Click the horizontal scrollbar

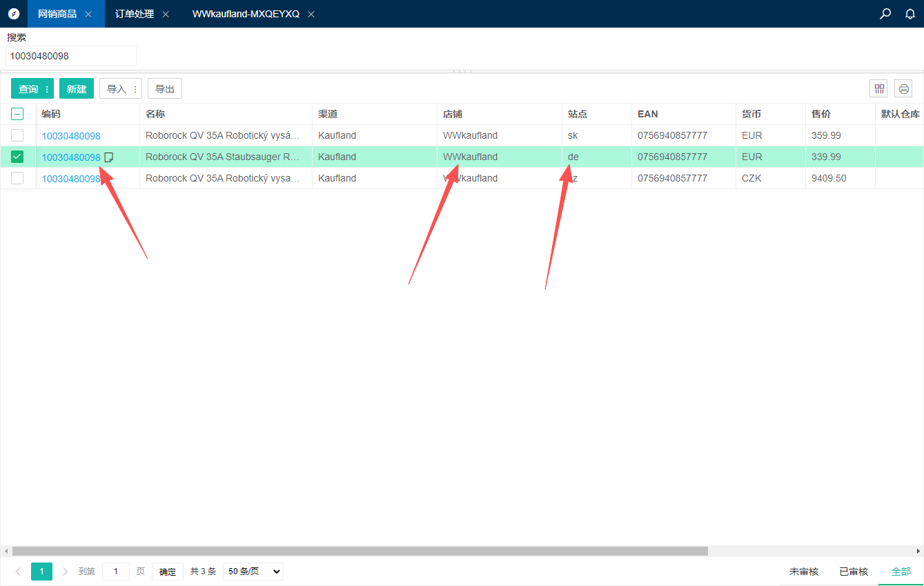[359, 551]
